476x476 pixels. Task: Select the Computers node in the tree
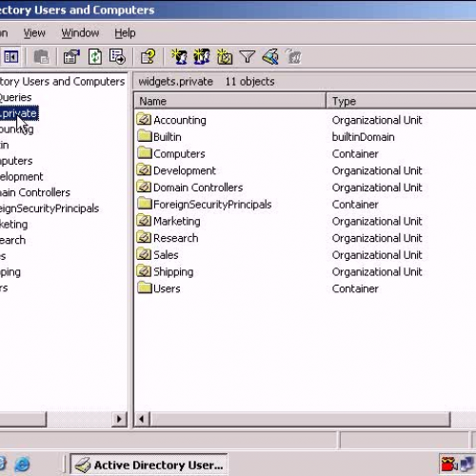coord(16,161)
